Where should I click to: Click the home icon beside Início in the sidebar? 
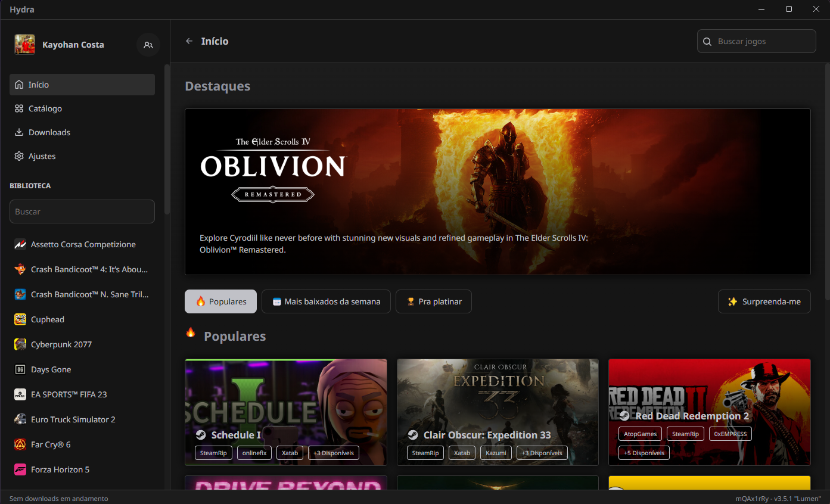[19, 85]
